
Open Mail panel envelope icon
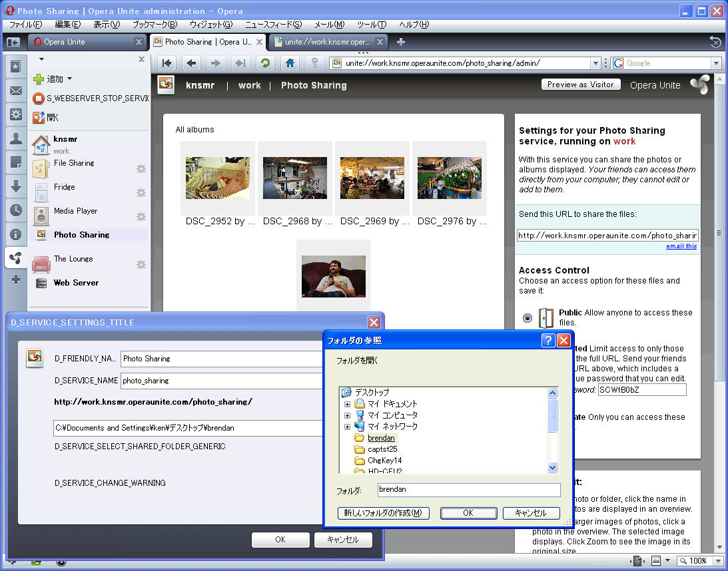16,91
